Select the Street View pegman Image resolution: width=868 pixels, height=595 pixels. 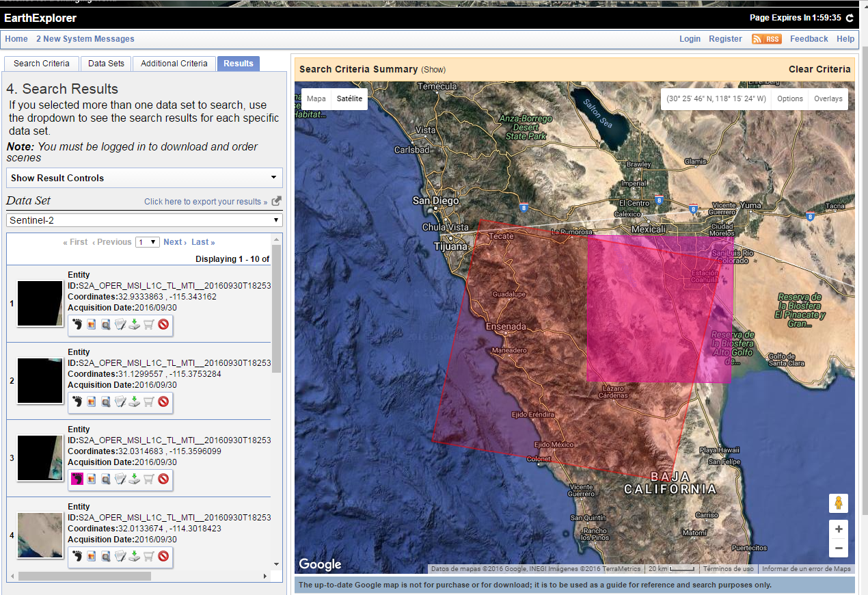(x=838, y=504)
